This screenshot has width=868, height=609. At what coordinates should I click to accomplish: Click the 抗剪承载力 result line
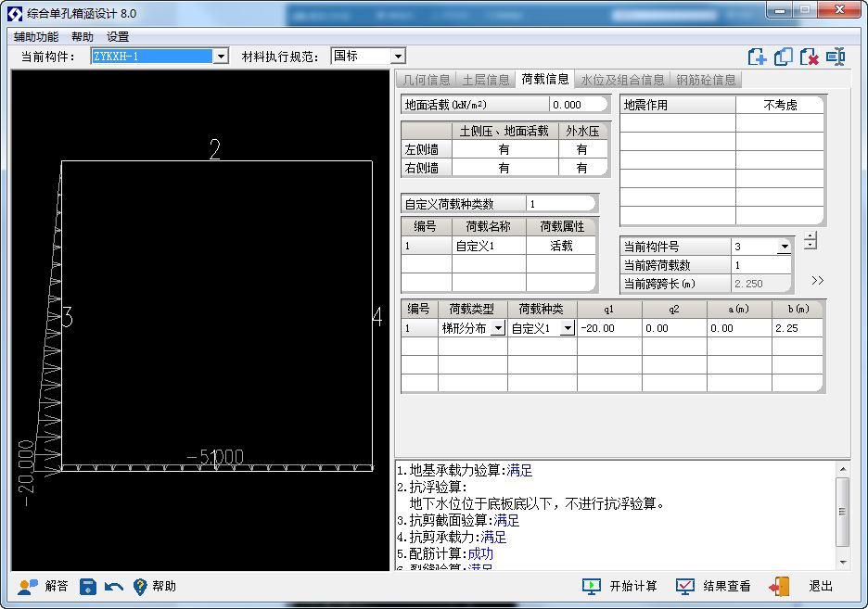(452, 537)
